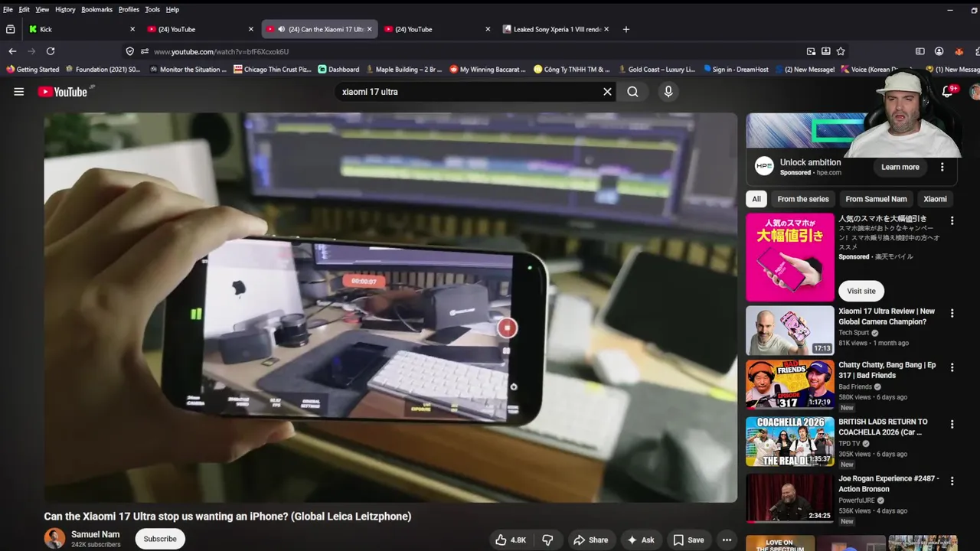Open the browser sidebar panel icon

pyautogui.click(x=920, y=51)
